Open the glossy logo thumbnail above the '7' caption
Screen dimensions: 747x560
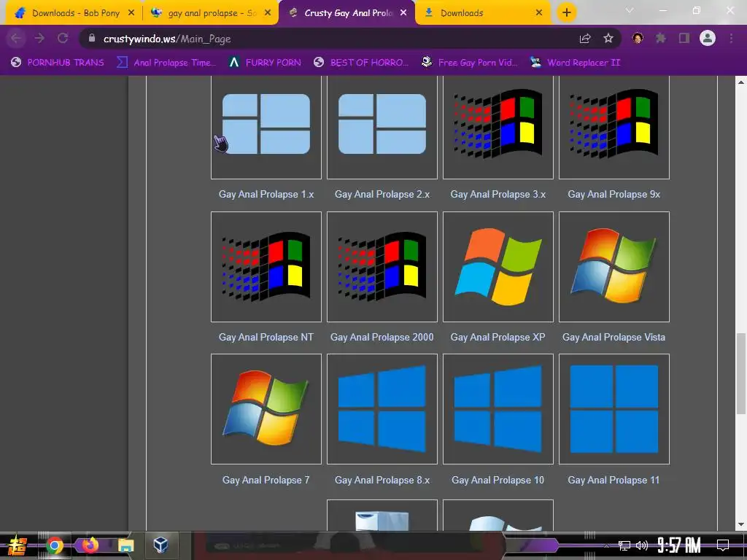(x=266, y=408)
